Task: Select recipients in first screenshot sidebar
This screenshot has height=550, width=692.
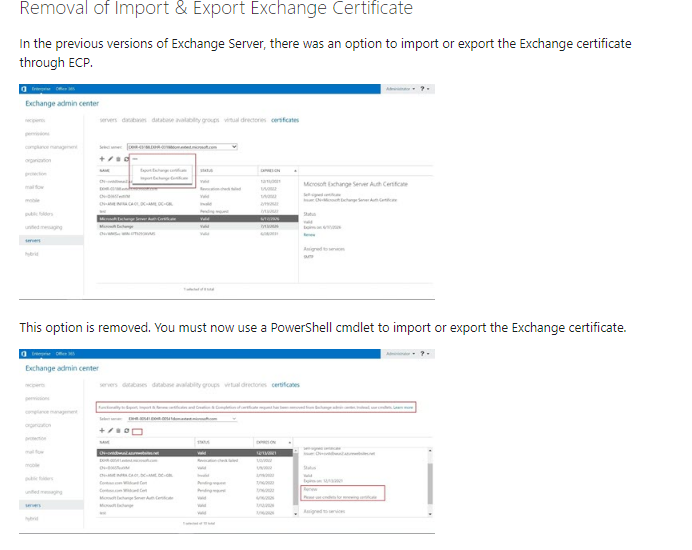Action: (x=35, y=121)
